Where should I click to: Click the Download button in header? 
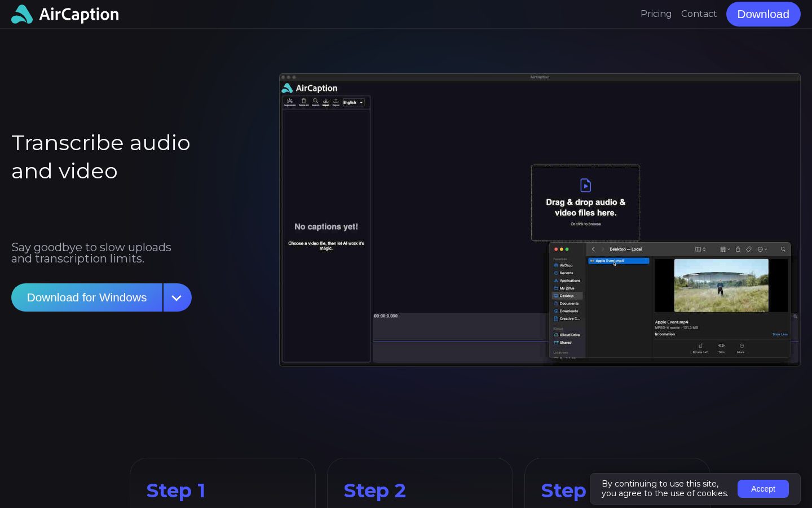click(763, 14)
